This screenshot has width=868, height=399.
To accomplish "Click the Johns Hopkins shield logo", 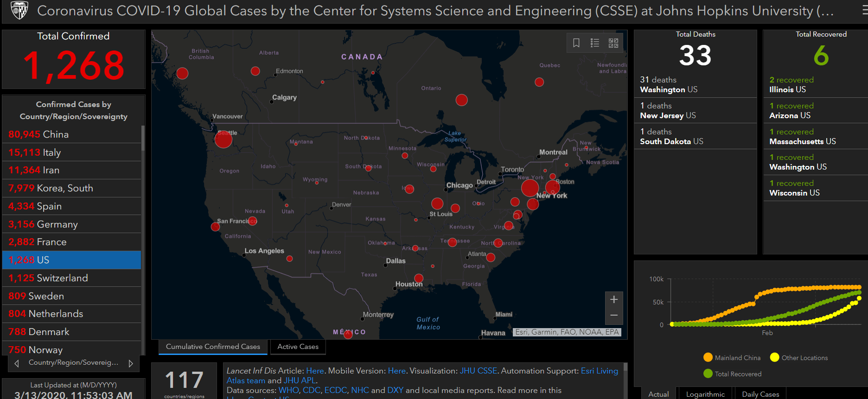I will coord(19,10).
